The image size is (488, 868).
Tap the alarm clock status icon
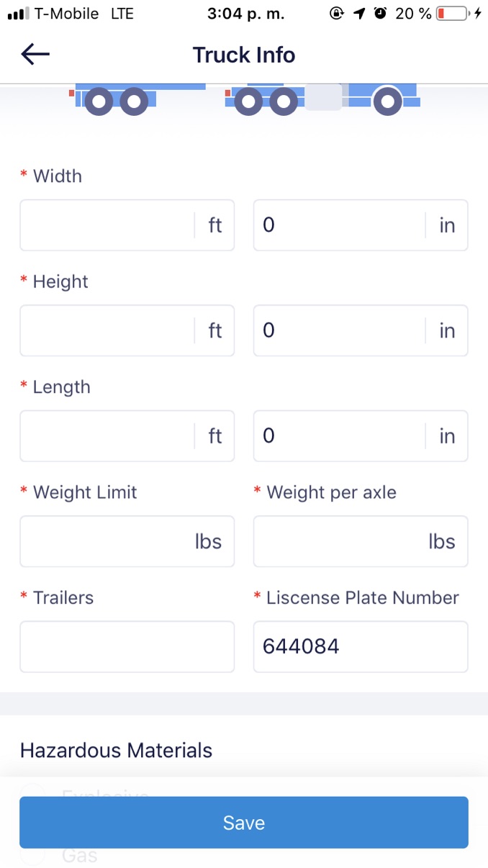pos(380,14)
